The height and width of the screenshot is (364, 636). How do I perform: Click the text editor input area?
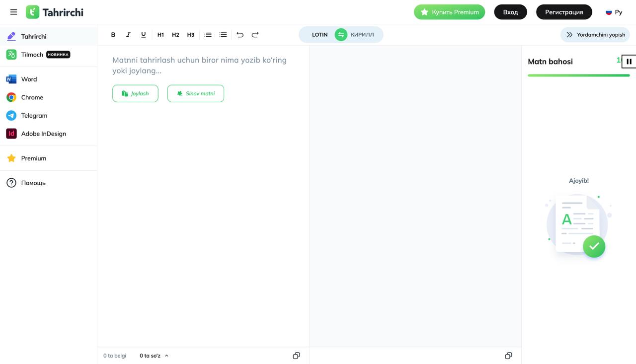coord(203,199)
